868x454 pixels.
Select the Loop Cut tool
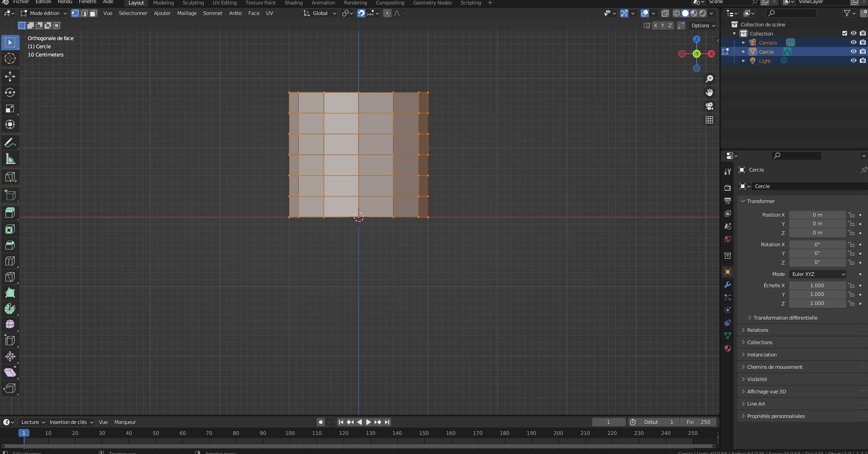coord(10,261)
